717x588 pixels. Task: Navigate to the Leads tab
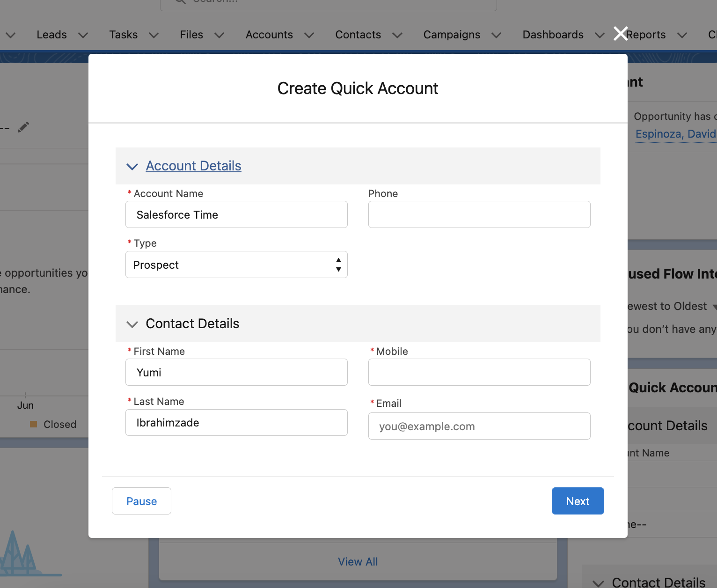pos(51,35)
